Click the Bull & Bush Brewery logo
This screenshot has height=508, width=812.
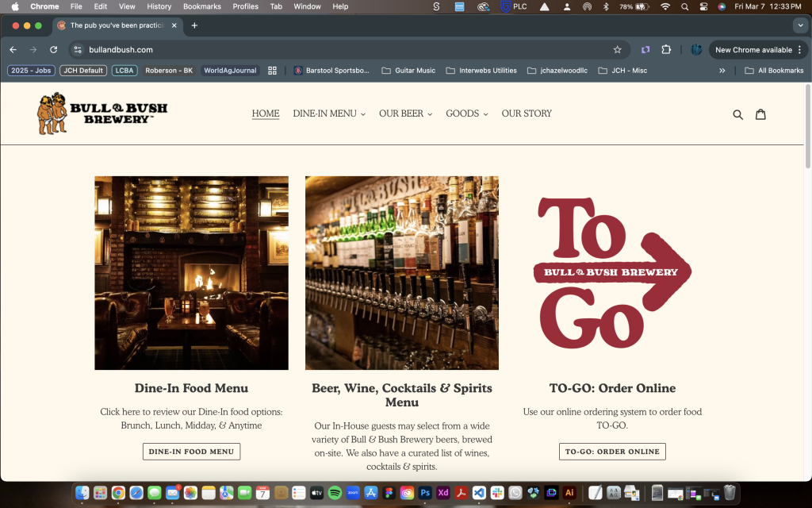tap(102, 114)
